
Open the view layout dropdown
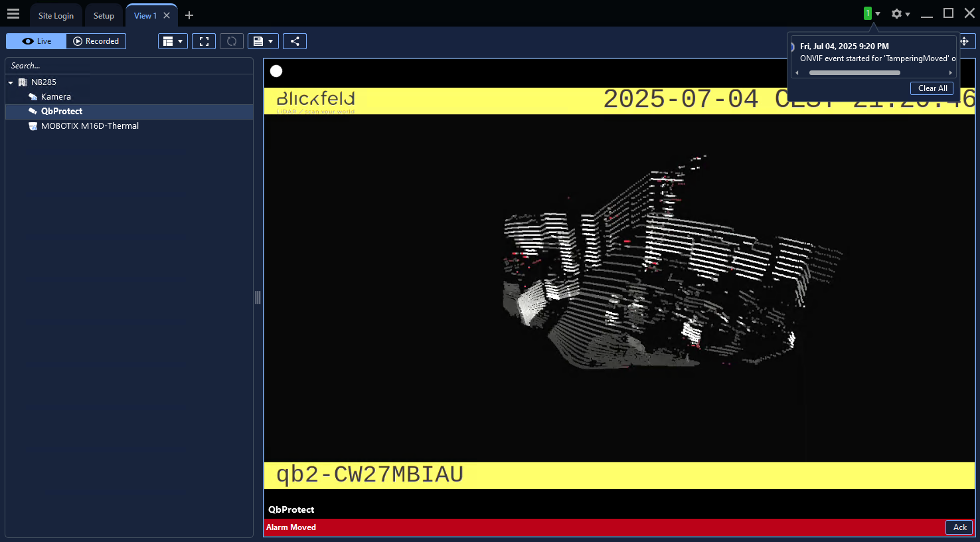[173, 41]
